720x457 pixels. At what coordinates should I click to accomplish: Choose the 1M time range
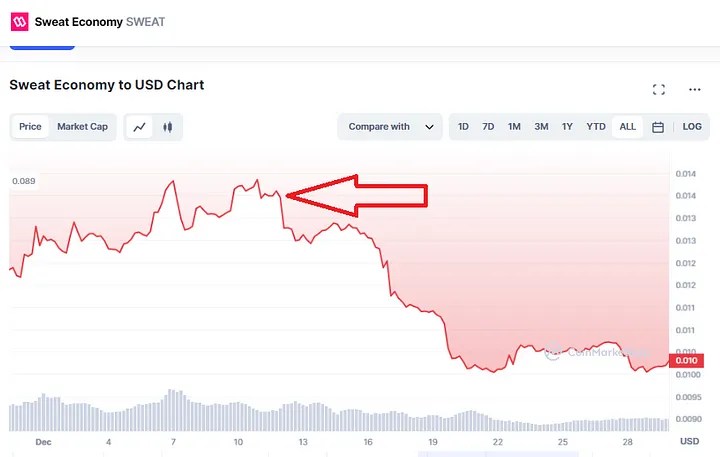514,127
